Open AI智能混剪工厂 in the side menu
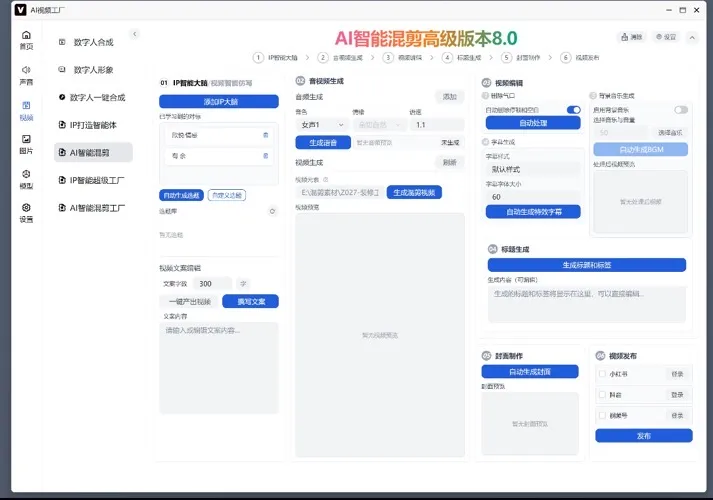The height and width of the screenshot is (500, 713). point(93,208)
